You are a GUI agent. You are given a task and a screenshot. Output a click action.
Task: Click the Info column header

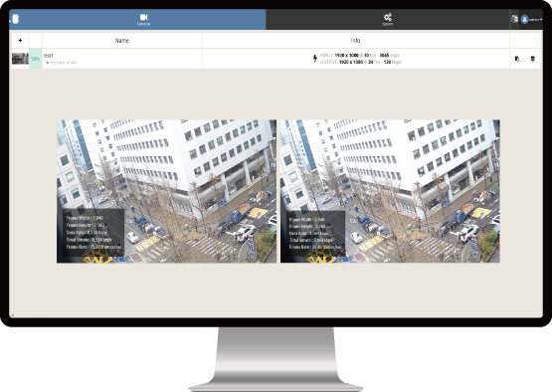(355, 40)
